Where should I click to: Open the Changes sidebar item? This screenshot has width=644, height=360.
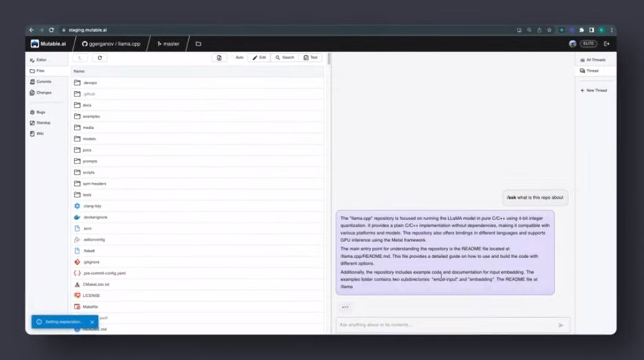coord(41,93)
